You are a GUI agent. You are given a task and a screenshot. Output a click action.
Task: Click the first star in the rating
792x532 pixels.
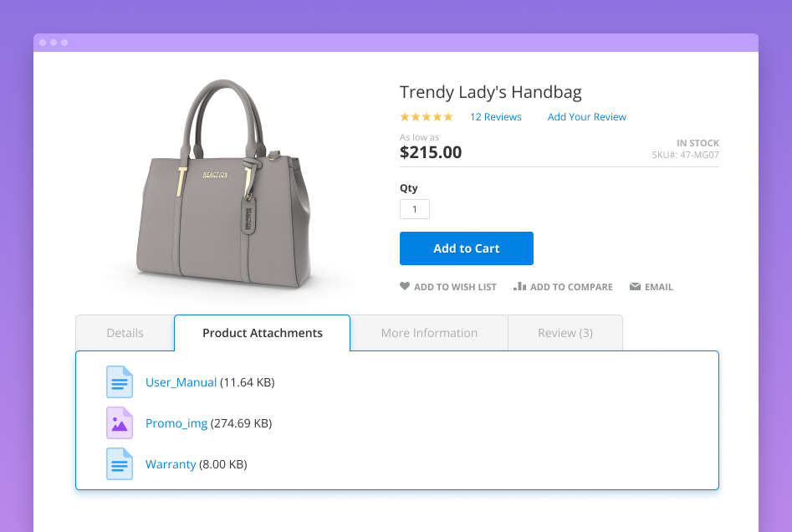click(404, 116)
